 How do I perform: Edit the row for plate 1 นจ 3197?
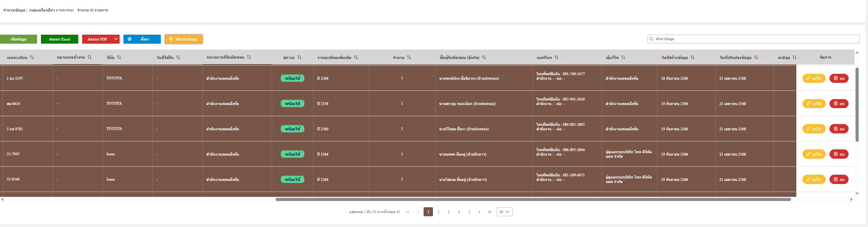[x=814, y=78]
